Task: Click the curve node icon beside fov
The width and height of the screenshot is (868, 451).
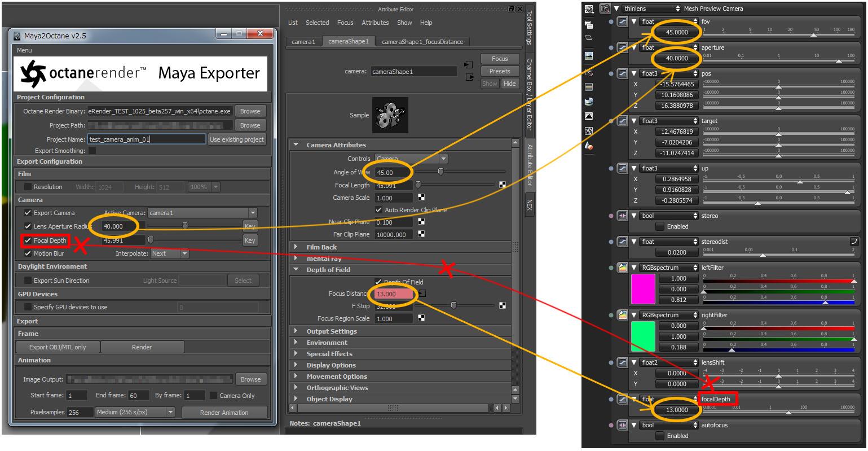Action: [623, 21]
